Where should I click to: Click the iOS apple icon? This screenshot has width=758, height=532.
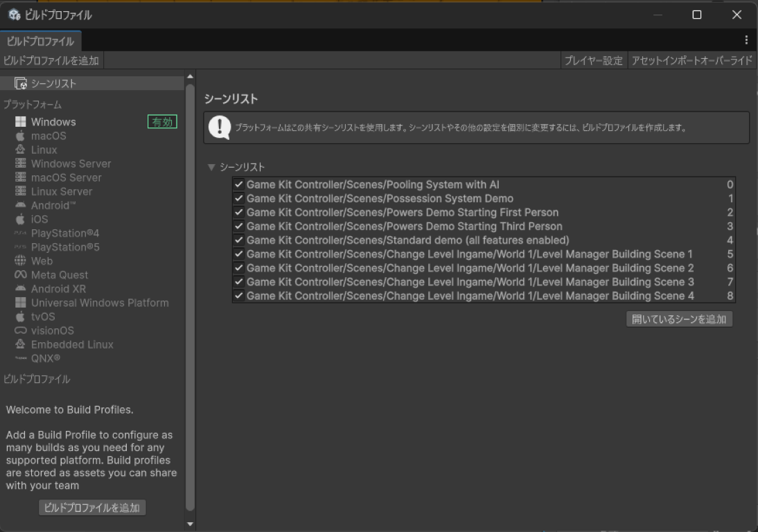coord(20,220)
